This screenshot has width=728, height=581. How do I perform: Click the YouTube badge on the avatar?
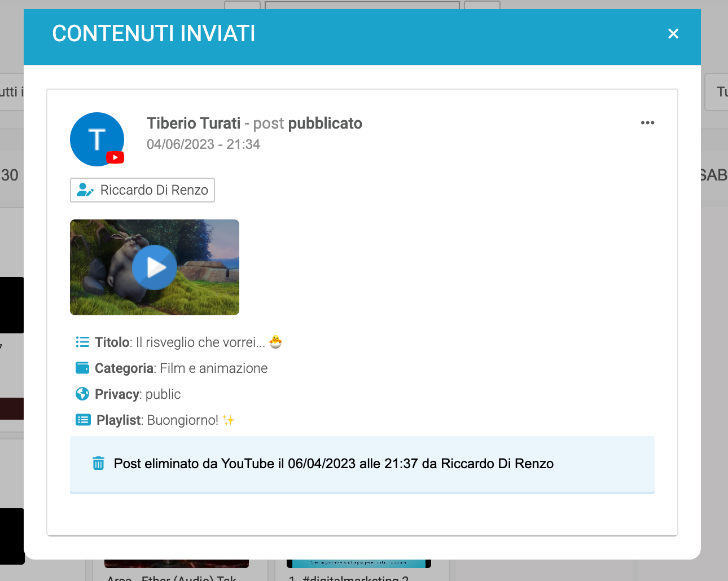click(x=115, y=157)
